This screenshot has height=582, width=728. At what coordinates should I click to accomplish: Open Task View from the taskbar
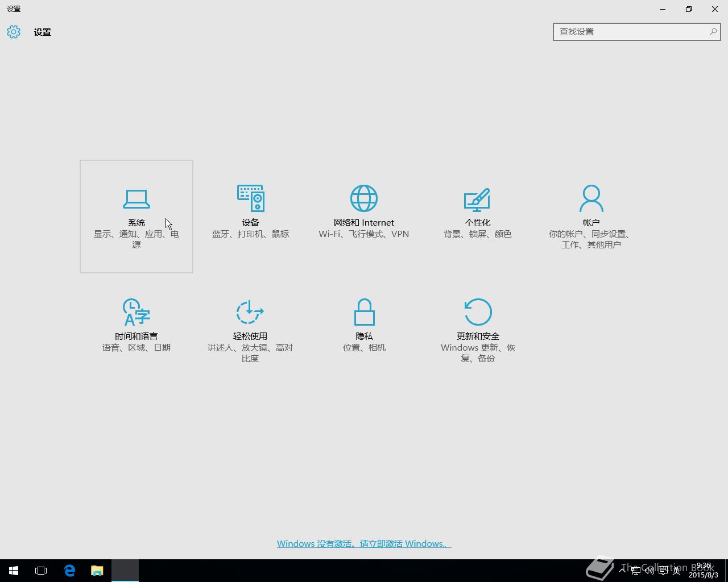point(41,571)
